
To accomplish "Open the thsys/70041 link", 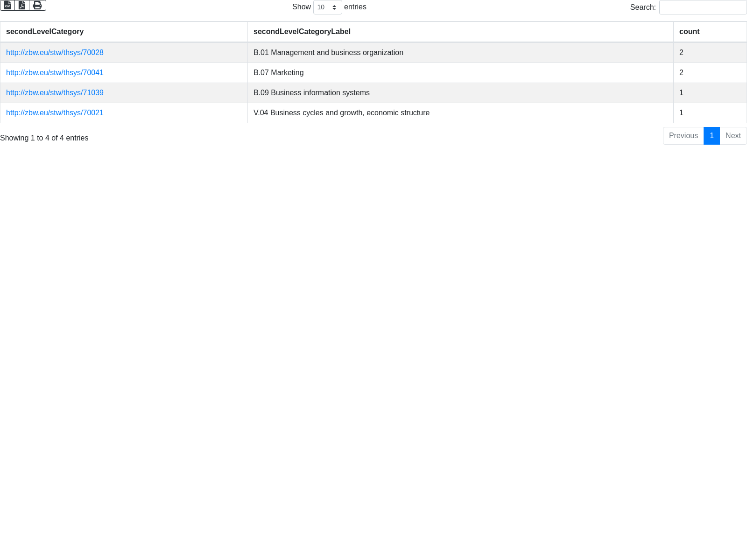I will 55,73.
